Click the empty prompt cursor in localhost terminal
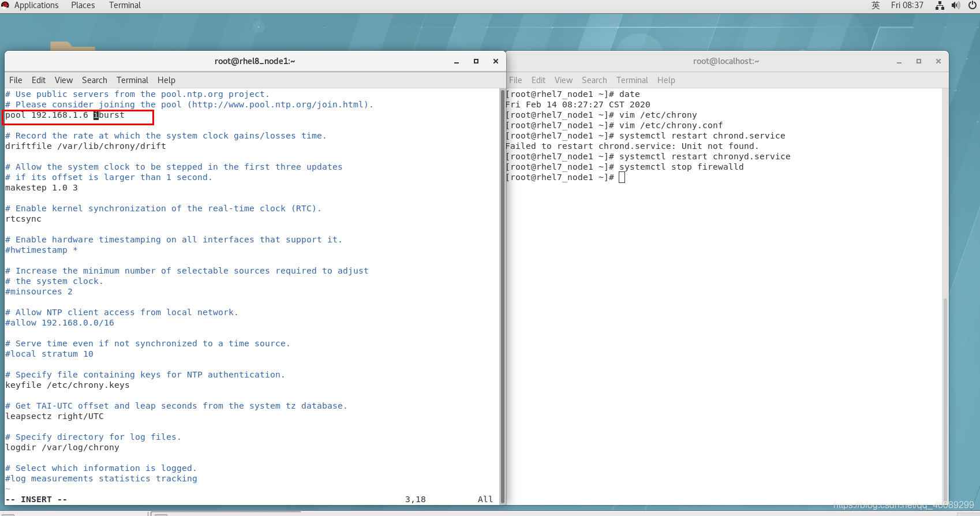Image resolution: width=980 pixels, height=516 pixels. [622, 178]
